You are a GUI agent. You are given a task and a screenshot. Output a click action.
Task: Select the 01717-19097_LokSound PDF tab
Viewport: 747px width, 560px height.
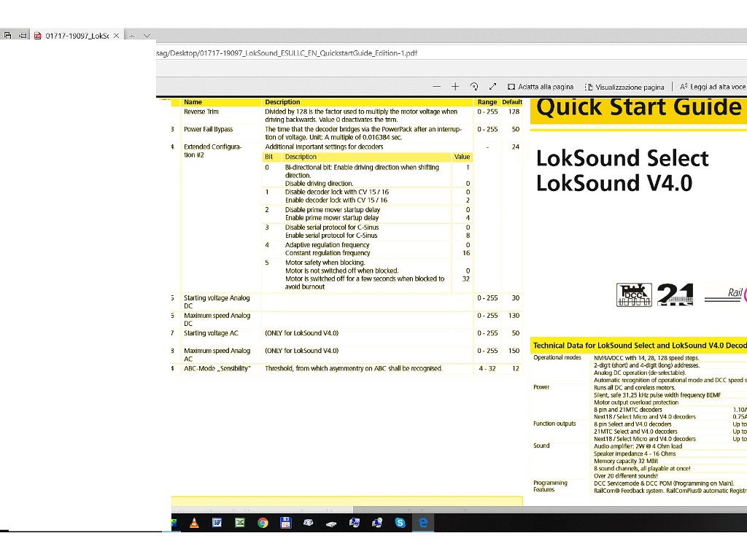[73, 36]
